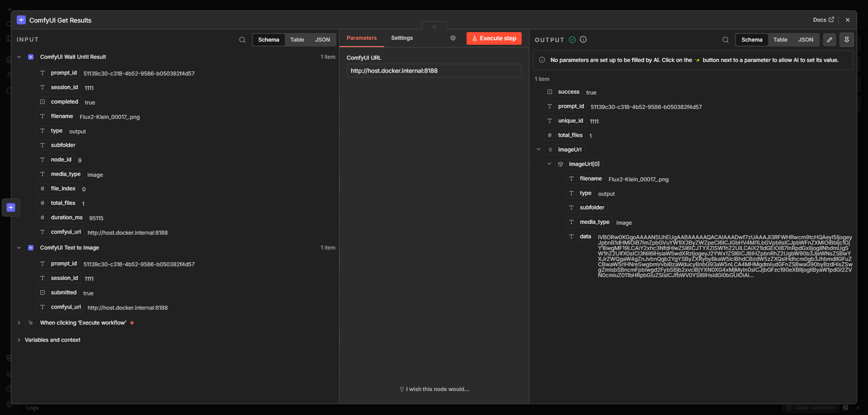Pin the output data
This screenshot has height=415, width=868.
[847, 40]
